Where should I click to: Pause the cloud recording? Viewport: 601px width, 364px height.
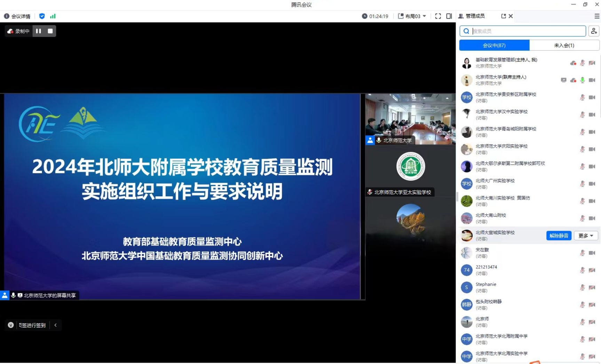(x=39, y=31)
